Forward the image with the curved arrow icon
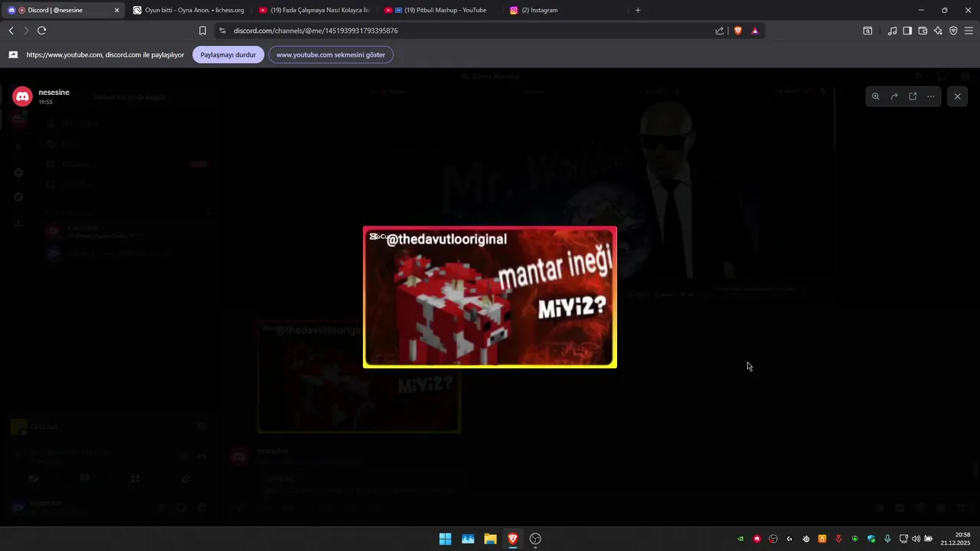This screenshot has height=551, width=980. 894,96
